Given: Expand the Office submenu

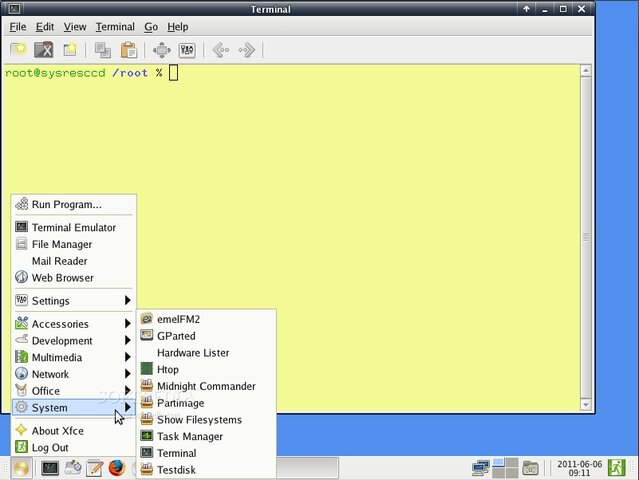Looking at the screenshot, I should point(74,391).
